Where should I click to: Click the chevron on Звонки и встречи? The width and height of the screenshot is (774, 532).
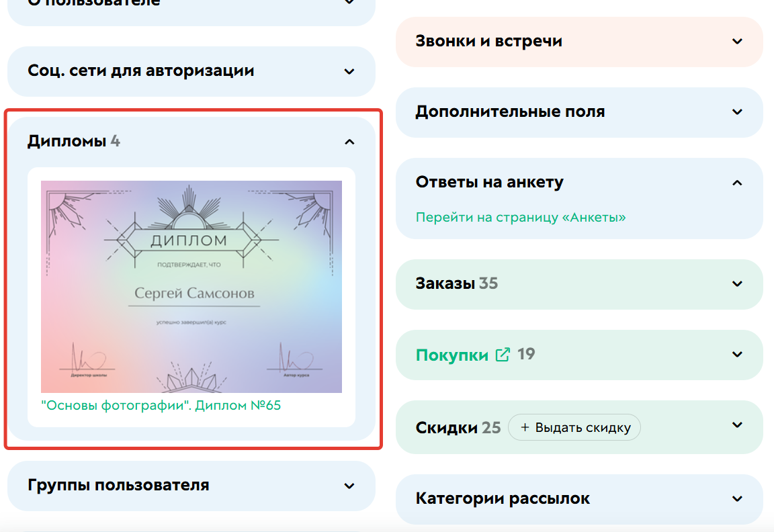(737, 42)
